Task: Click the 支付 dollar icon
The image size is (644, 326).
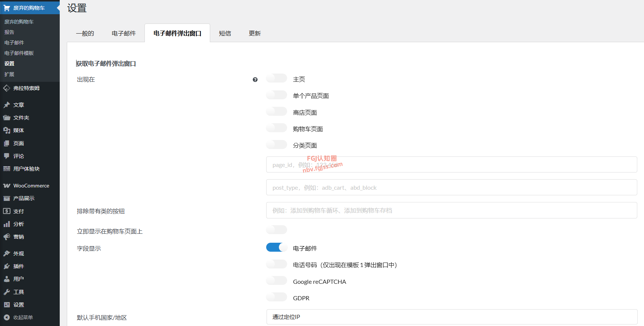Action: point(7,211)
